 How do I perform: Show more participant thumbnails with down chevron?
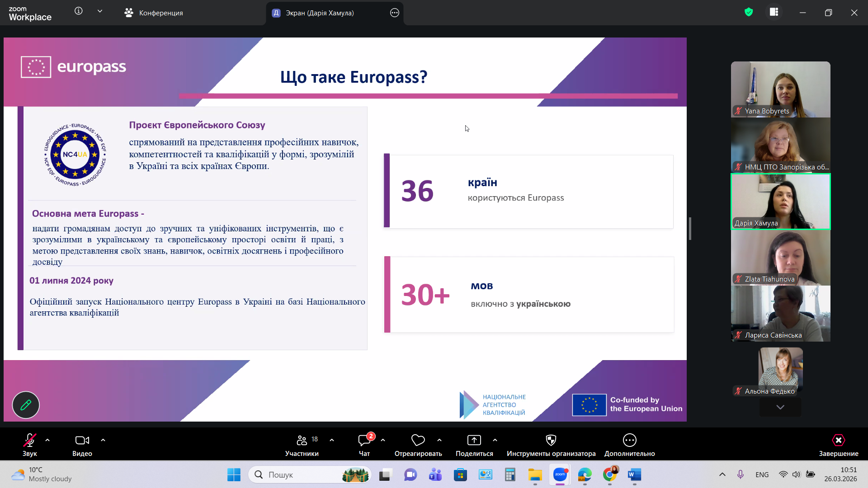780,407
